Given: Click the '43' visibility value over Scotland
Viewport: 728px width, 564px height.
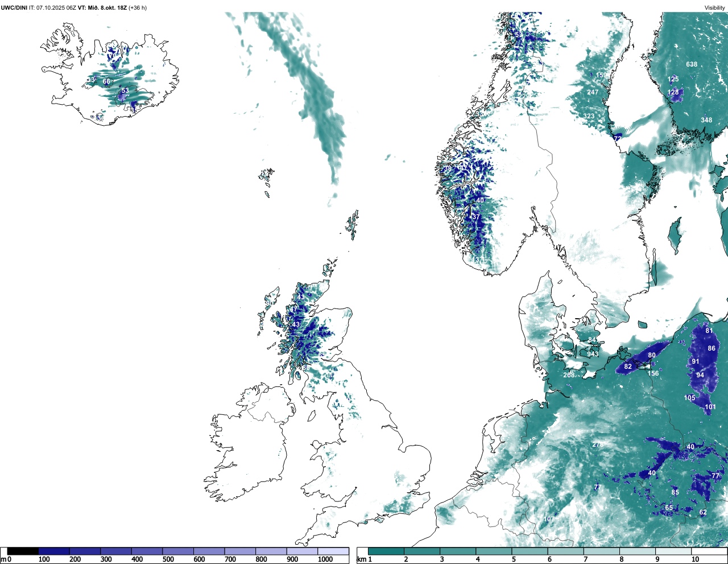Looking at the screenshot, I should point(296,324).
